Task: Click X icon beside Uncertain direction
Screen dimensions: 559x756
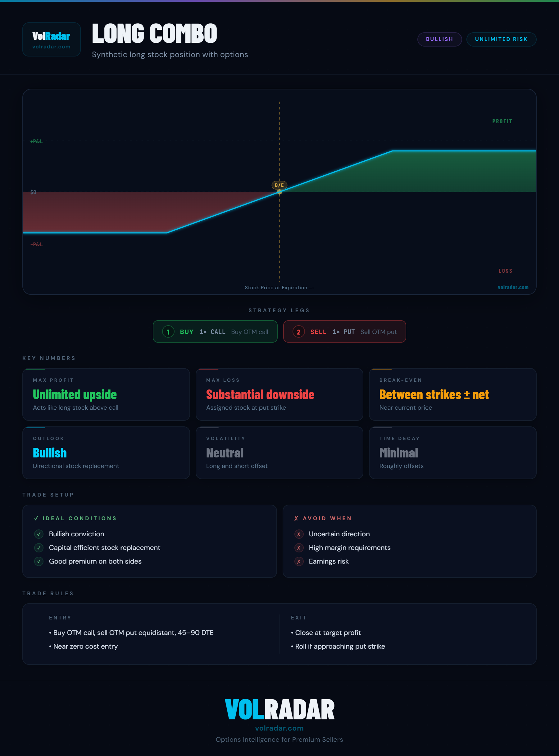Action: (x=298, y=534)
